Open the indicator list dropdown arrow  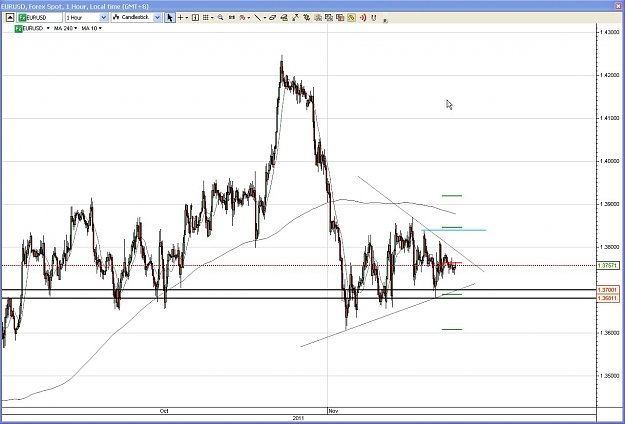pos(249,18)
